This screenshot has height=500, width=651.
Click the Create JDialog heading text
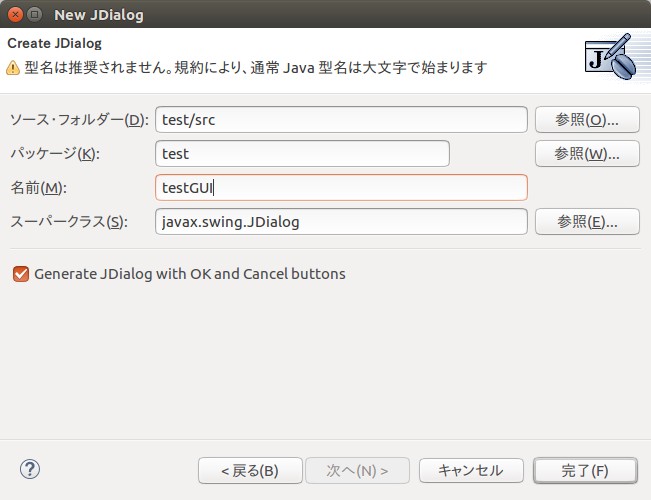pyautogui.click(x=54, y=44)
